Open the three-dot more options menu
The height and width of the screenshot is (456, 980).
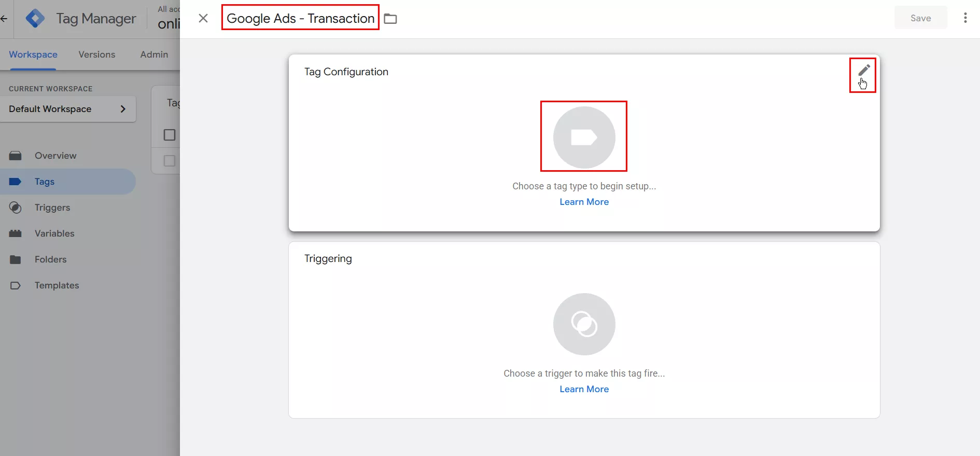(965, 18)
